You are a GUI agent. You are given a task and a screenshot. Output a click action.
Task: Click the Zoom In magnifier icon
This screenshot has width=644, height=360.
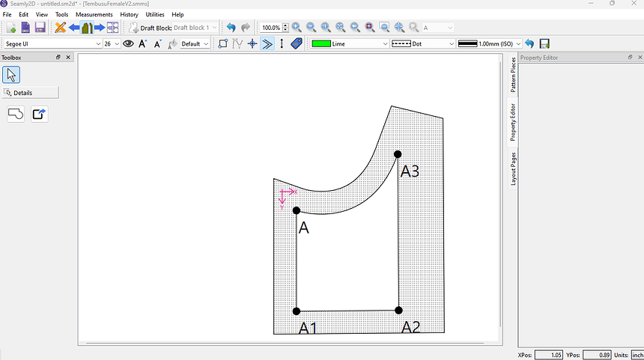[x=297, y=28]
